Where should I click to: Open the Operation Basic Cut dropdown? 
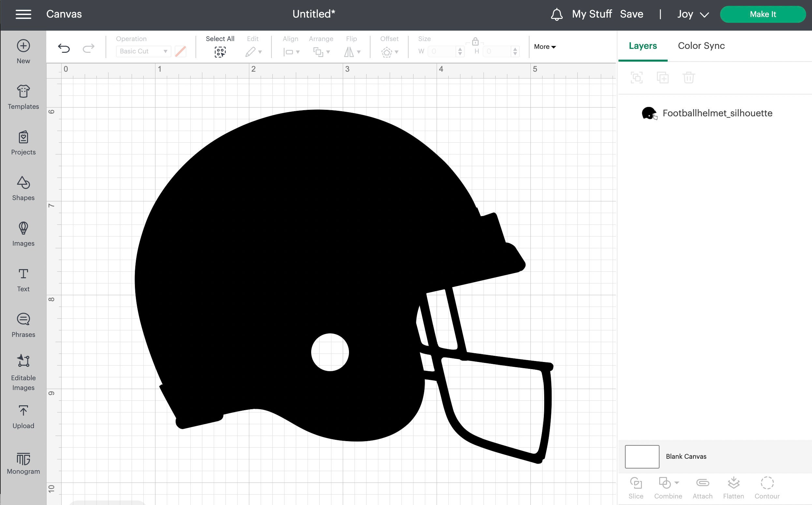click(x=144, y=51)
